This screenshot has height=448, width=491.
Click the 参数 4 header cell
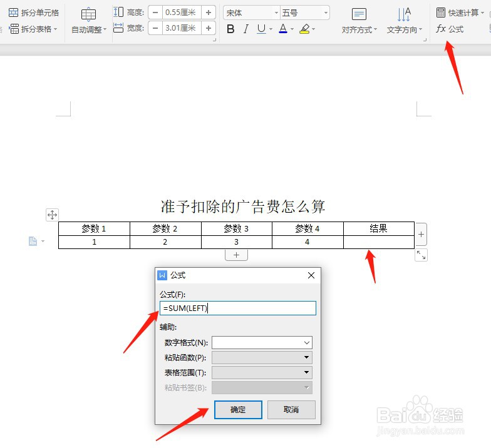308,229
